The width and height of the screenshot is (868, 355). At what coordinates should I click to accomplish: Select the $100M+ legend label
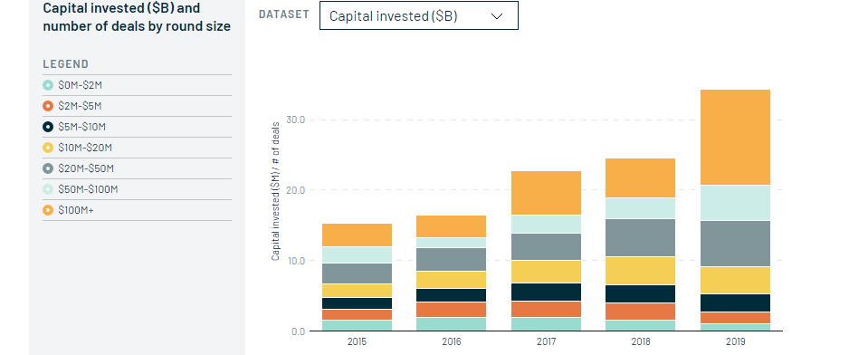point(76,210)
